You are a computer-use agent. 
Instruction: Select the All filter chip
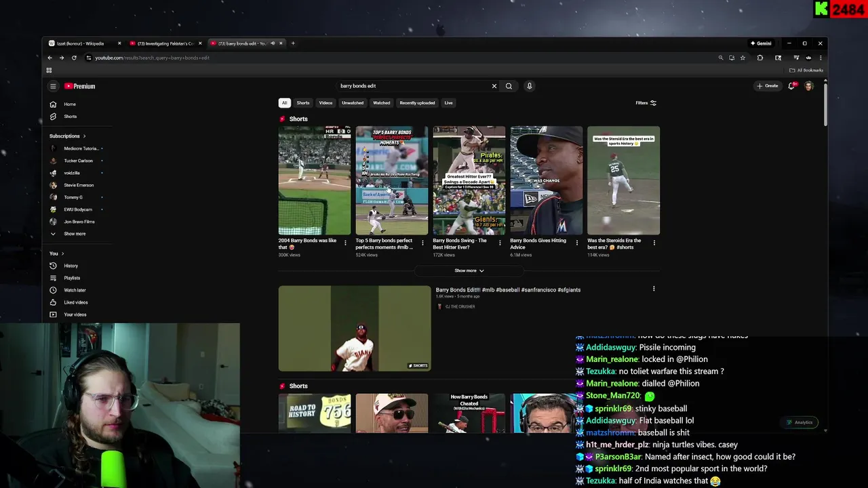(284, 103)
